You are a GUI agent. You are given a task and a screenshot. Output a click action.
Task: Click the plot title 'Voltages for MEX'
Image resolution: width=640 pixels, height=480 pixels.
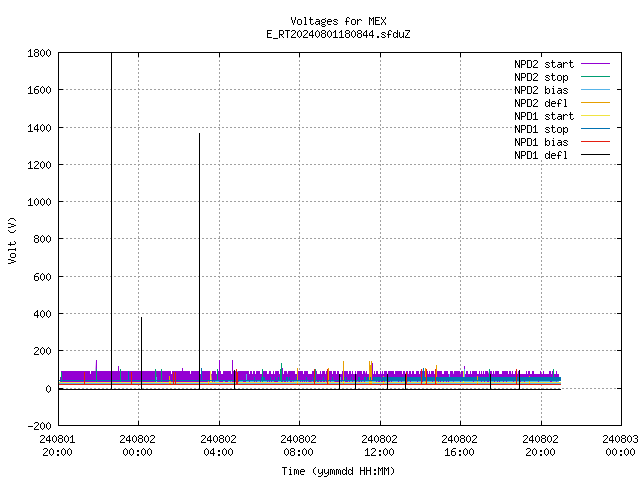(x=338, y=21)
